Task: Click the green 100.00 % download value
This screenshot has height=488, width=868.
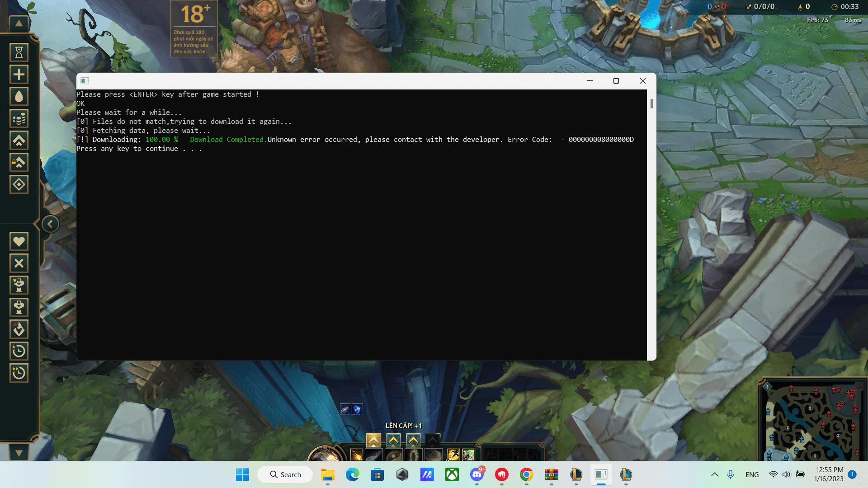Action: [162, 140]
